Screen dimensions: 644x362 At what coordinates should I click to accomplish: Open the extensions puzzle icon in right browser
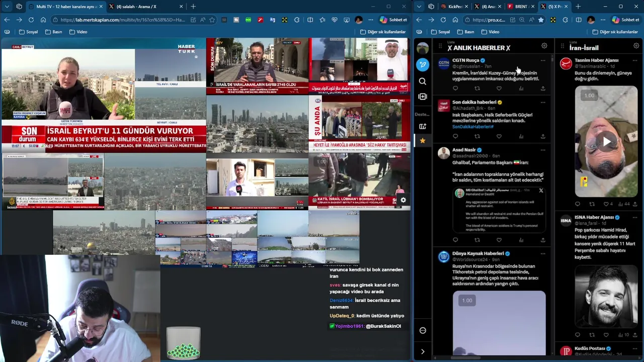click(565, 20)
